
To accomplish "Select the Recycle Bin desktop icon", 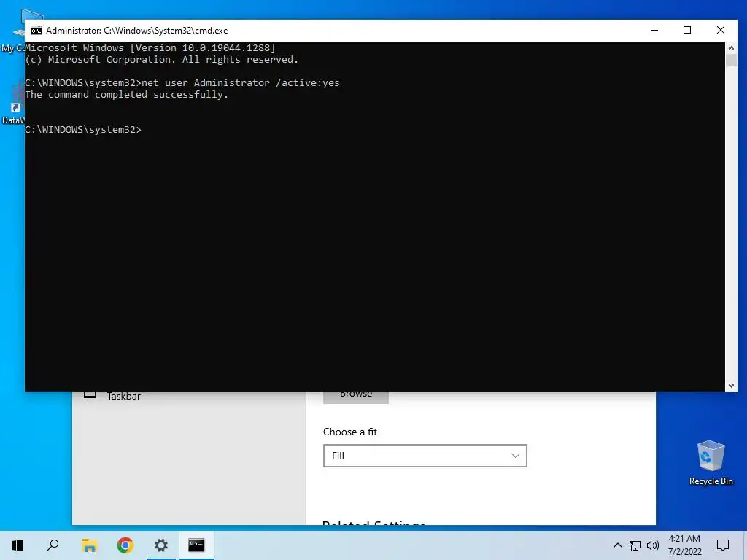I will pos(711,462).
